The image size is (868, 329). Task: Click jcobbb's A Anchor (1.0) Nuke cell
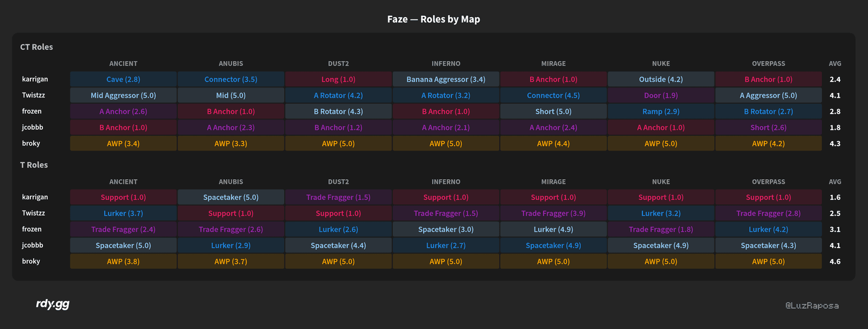click(x=661, y=128)
